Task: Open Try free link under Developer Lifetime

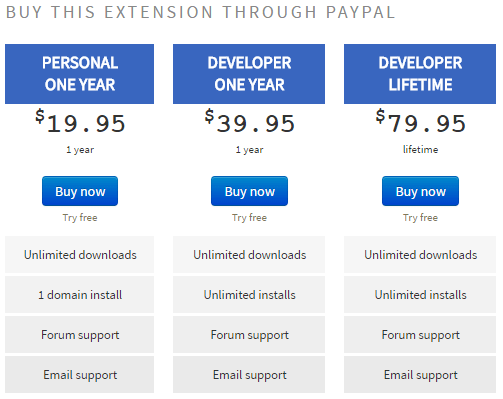Action: click(x=420, y=218)
